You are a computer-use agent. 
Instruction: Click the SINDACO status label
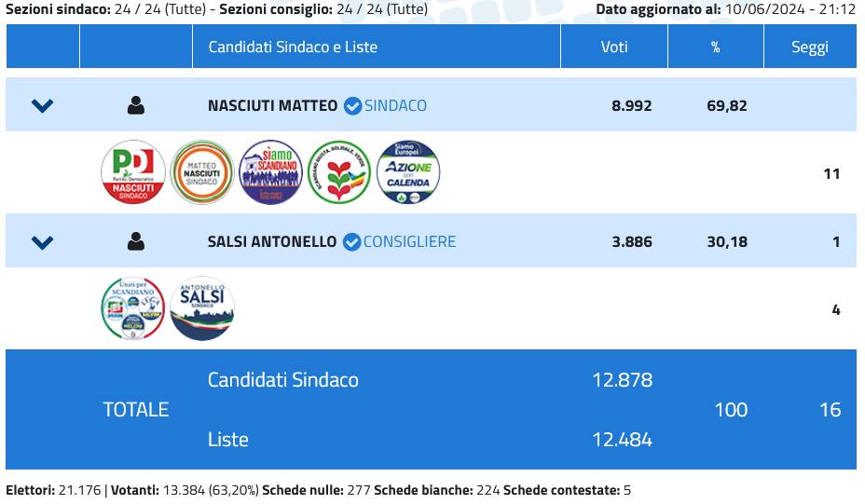[x=395, y=105]
